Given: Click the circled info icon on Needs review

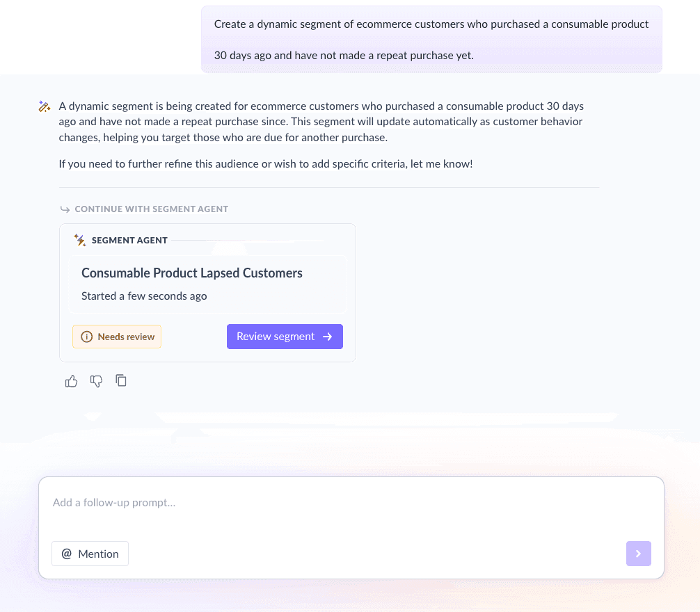Looking at the screenshot, I should click(86, 337).
